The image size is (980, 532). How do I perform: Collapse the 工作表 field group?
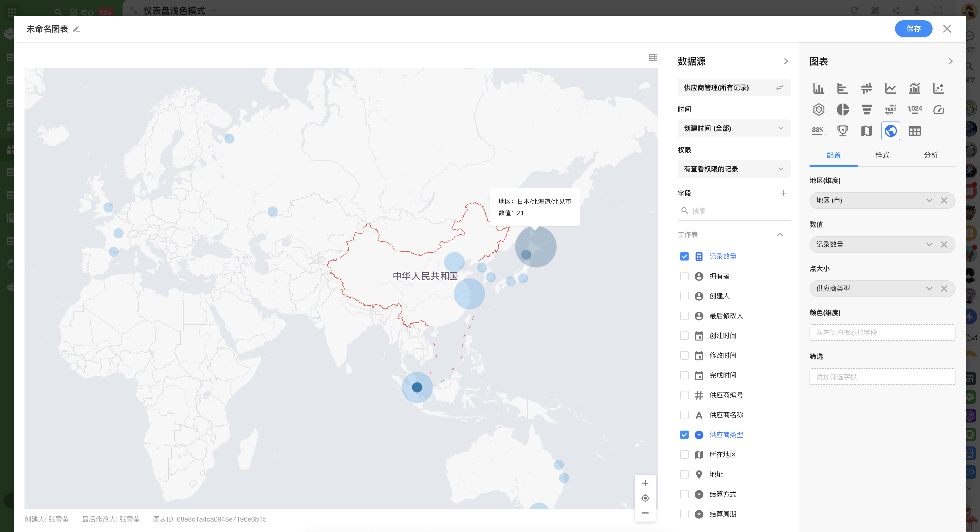coord(780,235)
